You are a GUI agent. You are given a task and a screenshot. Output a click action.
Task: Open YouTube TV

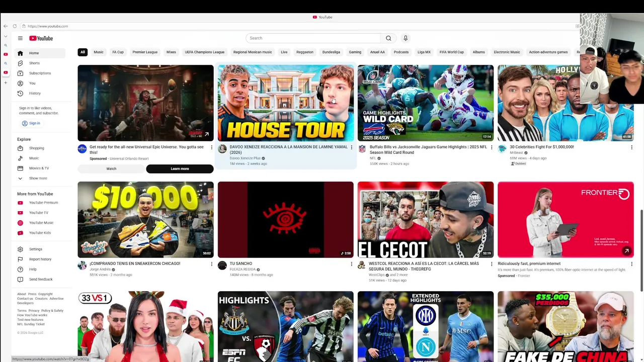(x=40, y=213)
